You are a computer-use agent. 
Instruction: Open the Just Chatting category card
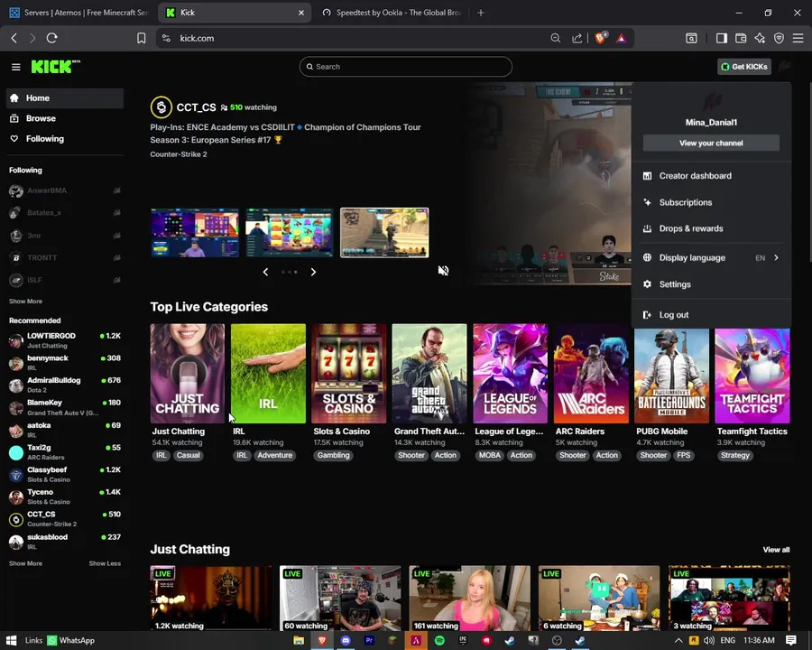click(188, 374)
